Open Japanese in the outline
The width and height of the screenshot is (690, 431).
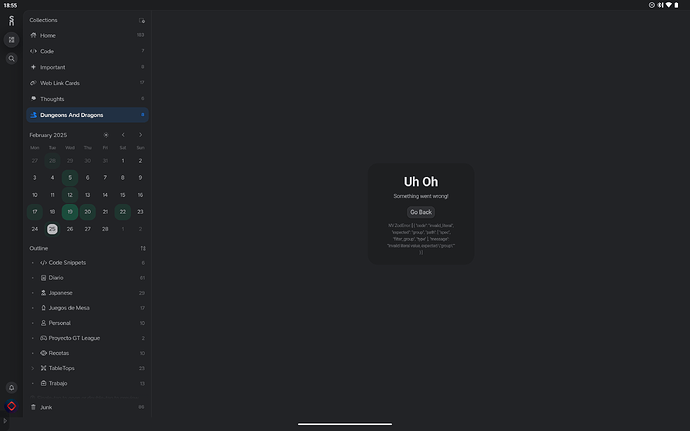[x=87, y=293]
